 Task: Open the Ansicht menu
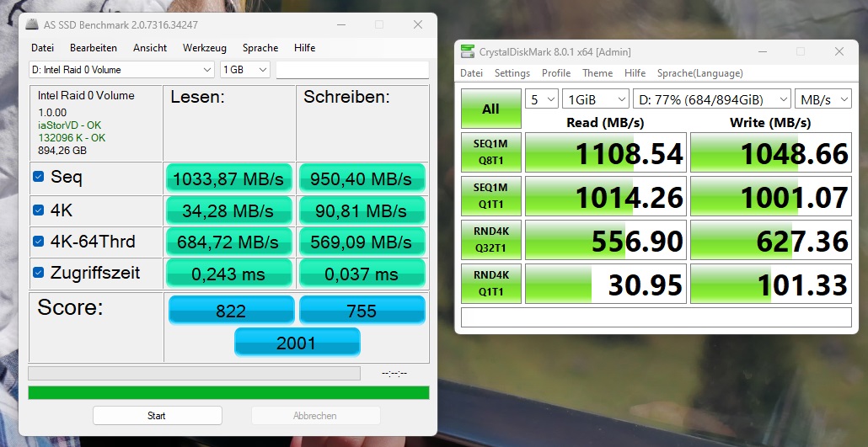[150, 48]
